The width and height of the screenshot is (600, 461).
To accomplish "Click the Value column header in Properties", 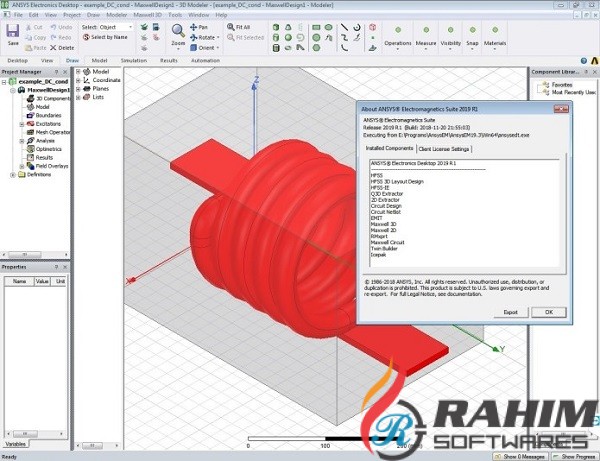I will (x=42, y=281).
